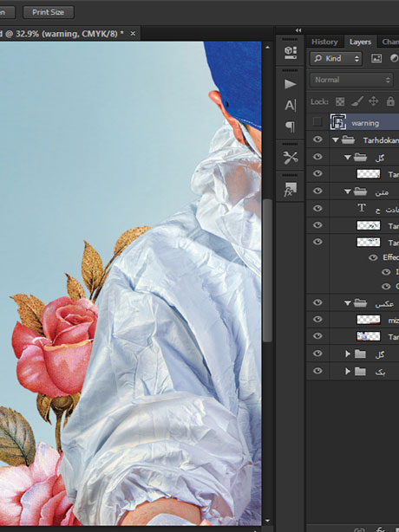
Task: Open the 3D panel icon
Action: 290,52
